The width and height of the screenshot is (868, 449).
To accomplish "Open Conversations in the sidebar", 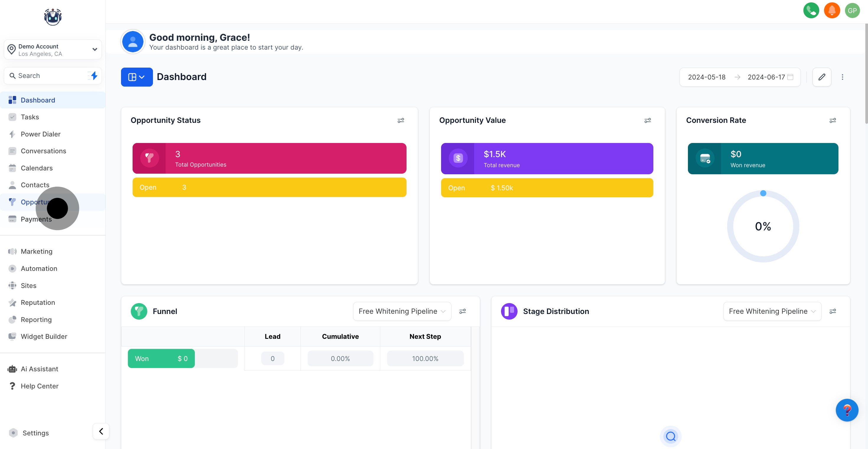I will [43, 151].
